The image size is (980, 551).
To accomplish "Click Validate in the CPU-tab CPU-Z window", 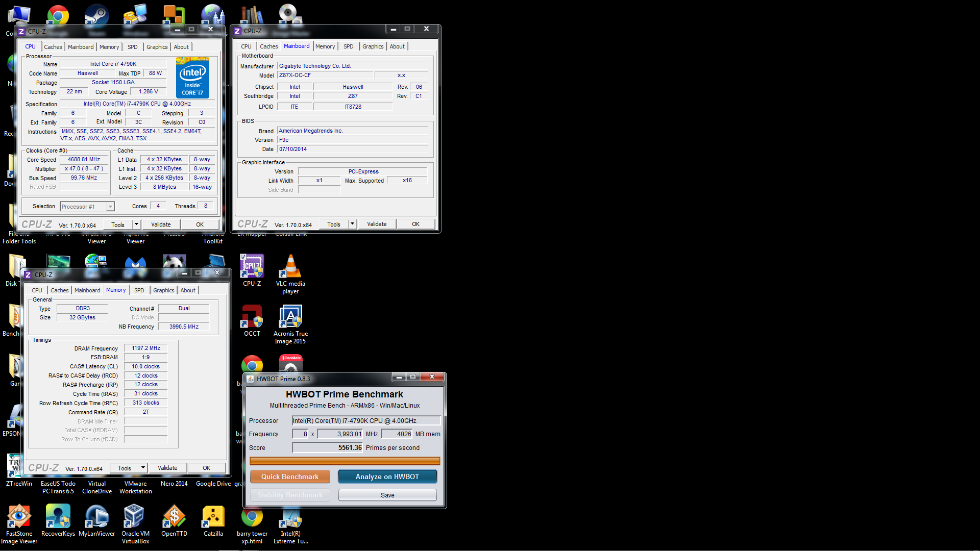I will (x=161, y=224).
